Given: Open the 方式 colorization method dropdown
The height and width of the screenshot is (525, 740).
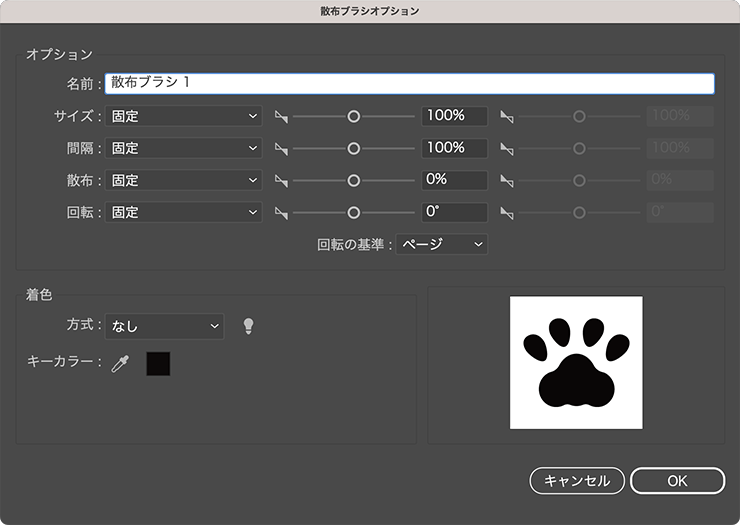Looking at the screenshot, I should point(165,326).
